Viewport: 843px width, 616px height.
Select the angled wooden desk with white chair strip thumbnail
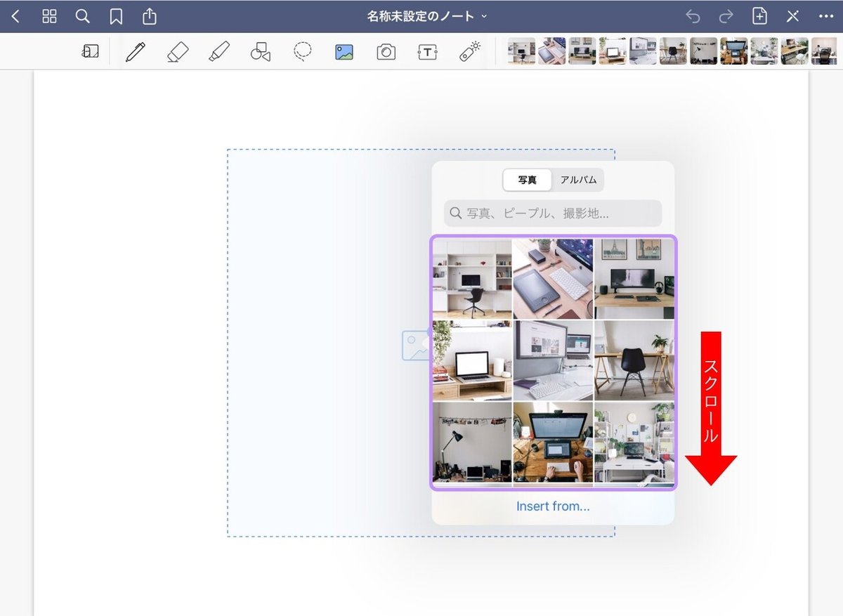point(794,51)
